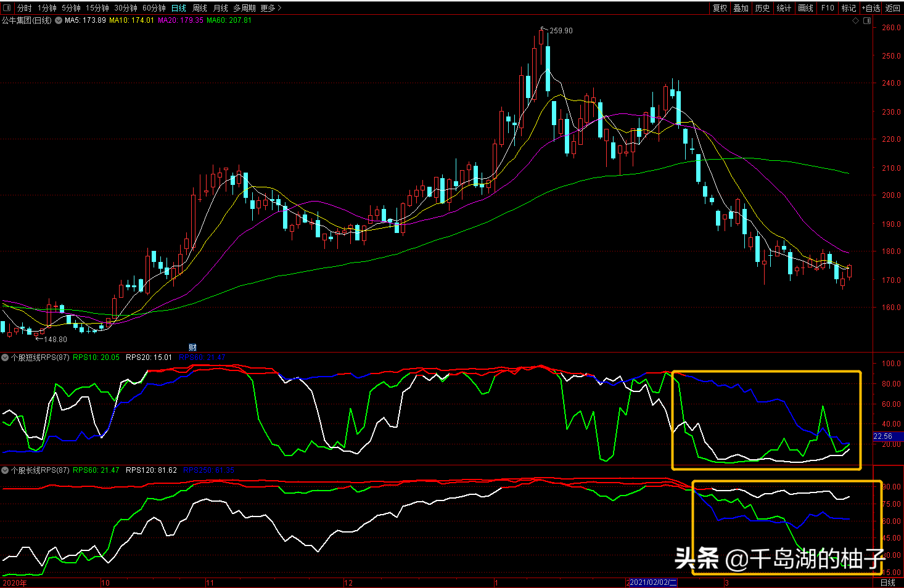The width and height of the screenshot is (904, 588).
Task: Click the MA60: 207.81 value label
Action: pyautogui.click(x=229, y=20)
